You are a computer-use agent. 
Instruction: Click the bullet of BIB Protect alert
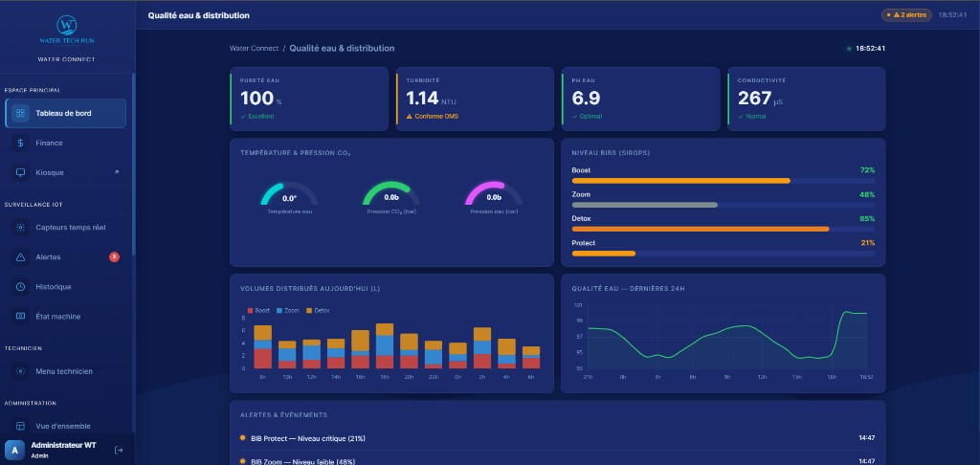coord(242,438)
